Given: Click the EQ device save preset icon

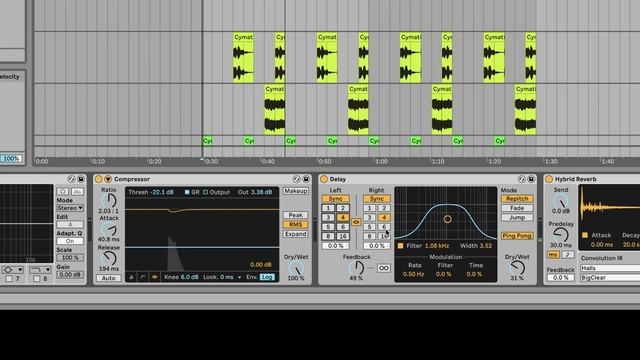Looking at the screenshot, I should (x=81, y=179).
